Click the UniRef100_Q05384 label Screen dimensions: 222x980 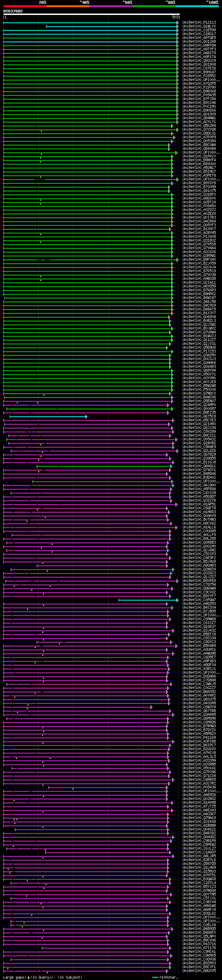[x=199, y=141]
